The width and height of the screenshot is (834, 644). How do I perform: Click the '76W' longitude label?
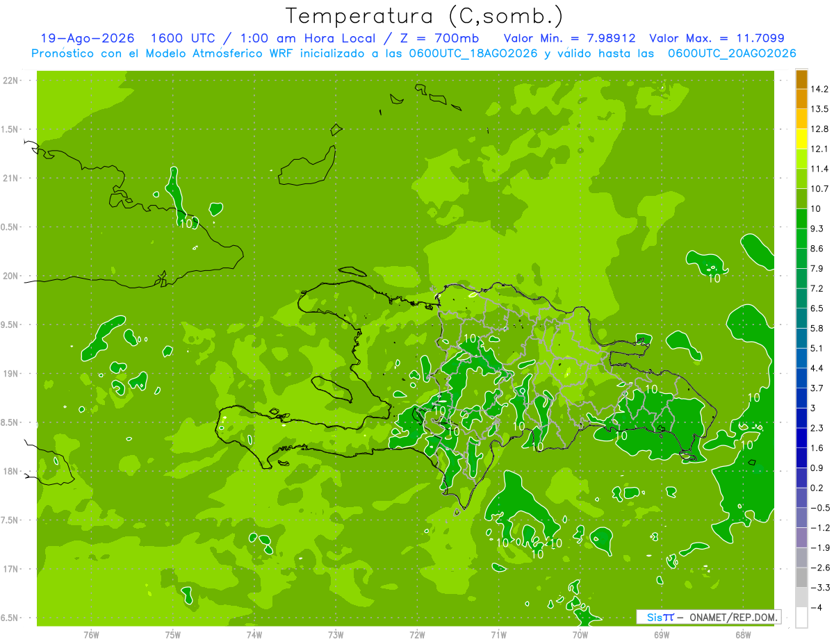[x=91, y=635]
